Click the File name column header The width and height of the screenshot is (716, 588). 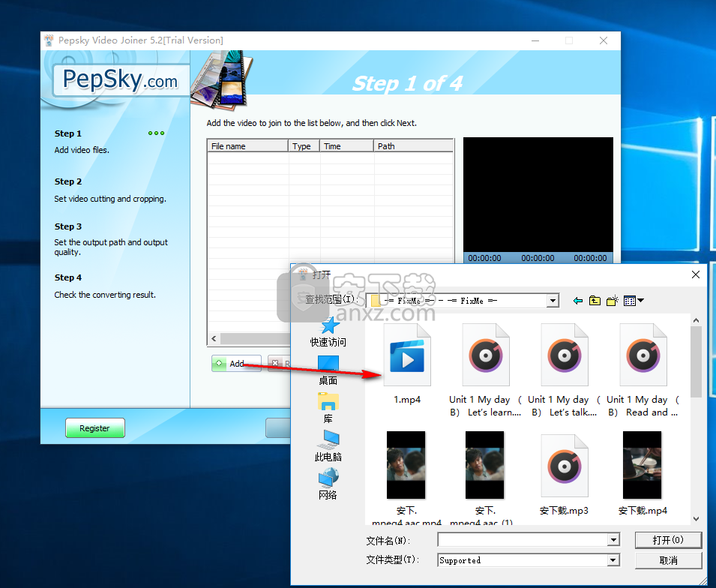tap(247, 146)
